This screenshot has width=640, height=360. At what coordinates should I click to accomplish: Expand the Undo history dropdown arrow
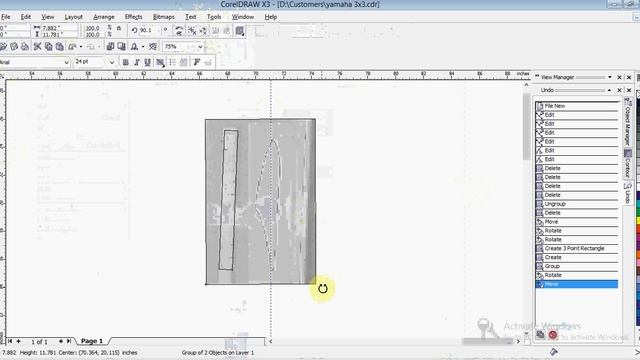pos(80,47)
